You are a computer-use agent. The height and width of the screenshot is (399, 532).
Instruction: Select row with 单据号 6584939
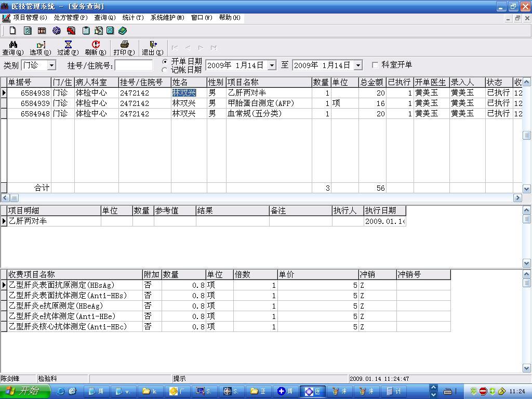pyautogui.click(x=261, y=103)
